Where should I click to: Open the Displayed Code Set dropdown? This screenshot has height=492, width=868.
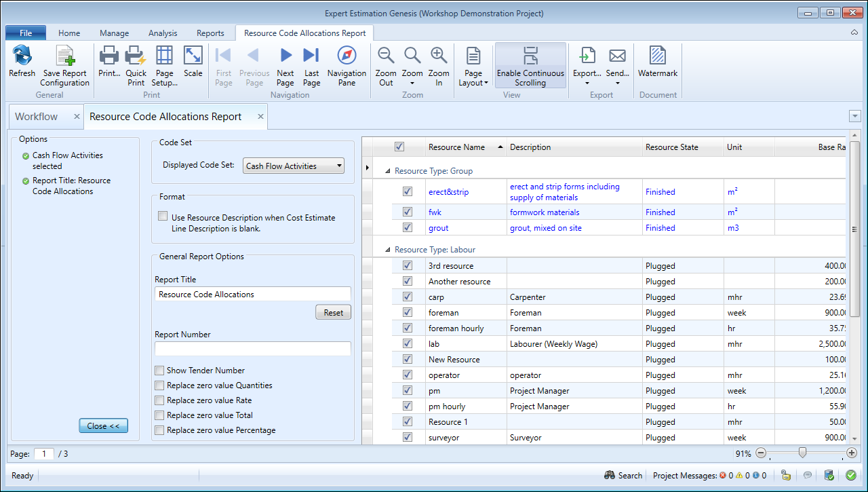[x=293, y=166]
